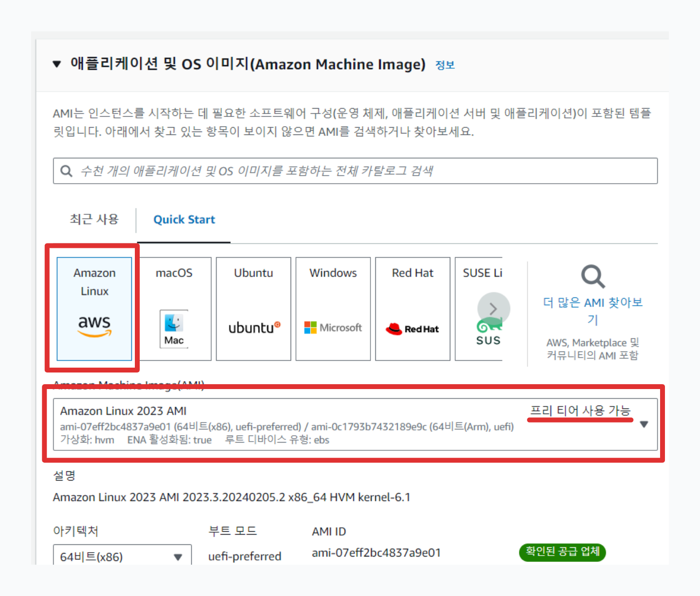Open the 아키텍처 64비트(x86) dropdown

click(x=122, y=556)
